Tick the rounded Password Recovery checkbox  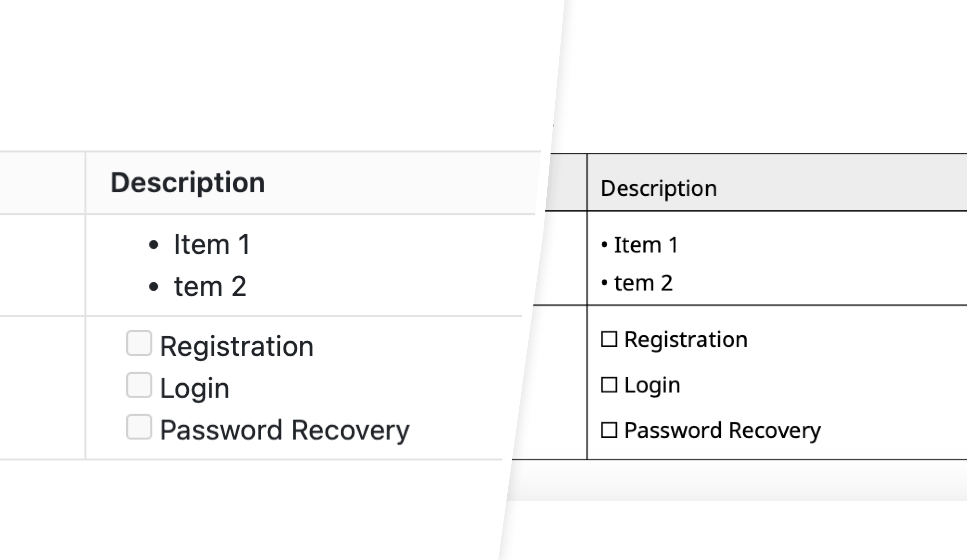139,427
